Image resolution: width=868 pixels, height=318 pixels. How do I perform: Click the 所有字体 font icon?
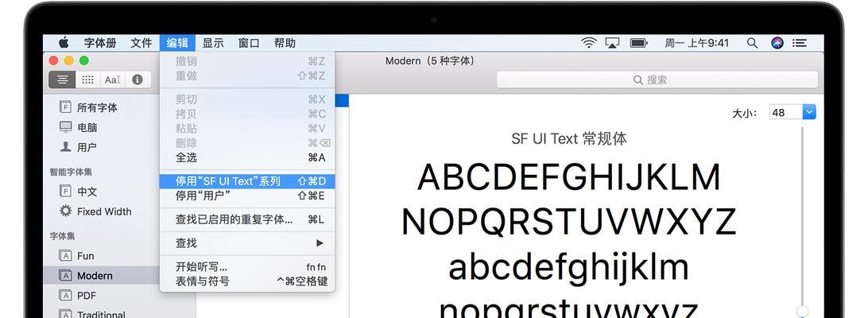click(x=65, y=107)
